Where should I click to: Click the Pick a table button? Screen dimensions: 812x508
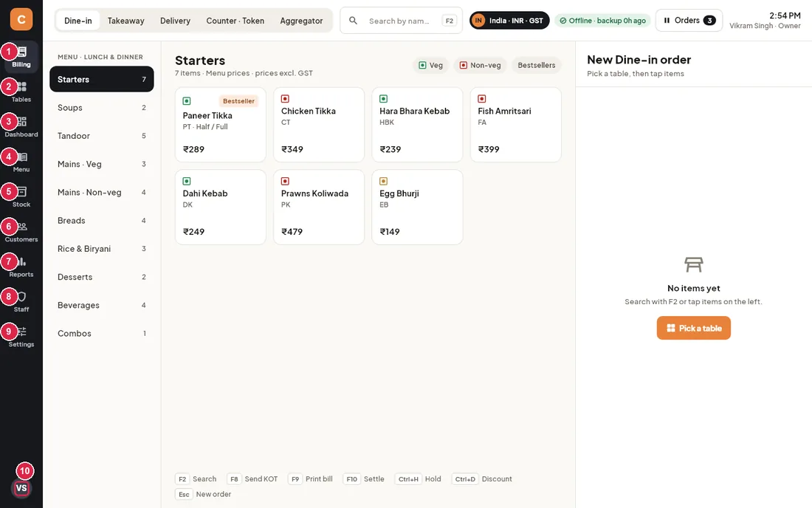click(x=693, y=328)
